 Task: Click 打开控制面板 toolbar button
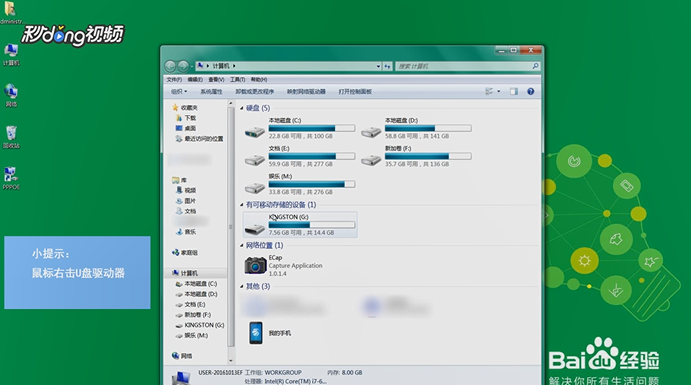(x=355, y=92)
